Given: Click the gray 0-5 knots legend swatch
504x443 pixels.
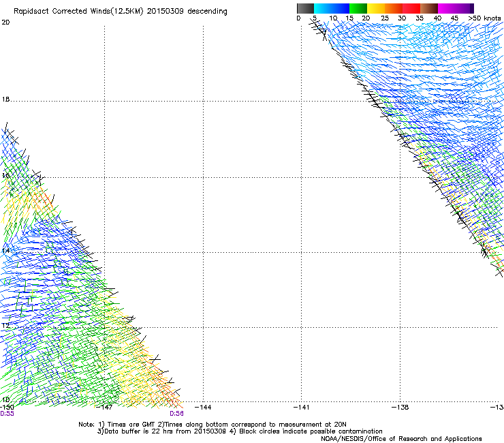Looking at the screenshot, I should 305,8.
